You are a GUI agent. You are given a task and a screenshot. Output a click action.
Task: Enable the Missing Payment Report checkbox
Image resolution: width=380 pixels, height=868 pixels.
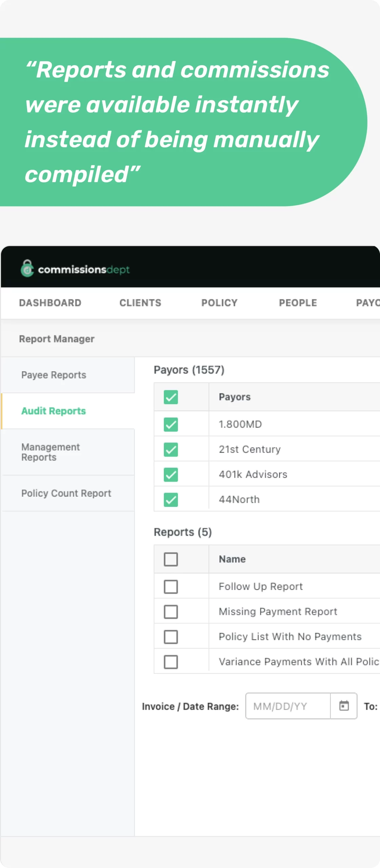pyautogui.click(x=171, y=612)
